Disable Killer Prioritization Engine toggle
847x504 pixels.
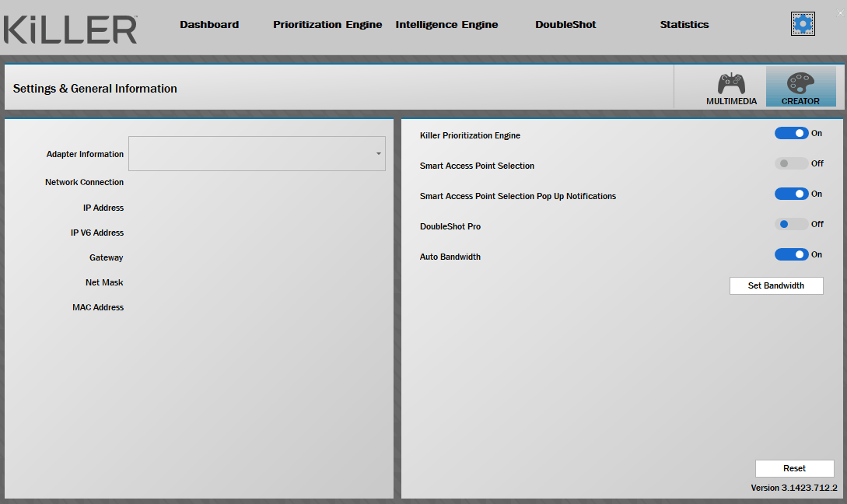point(791,134)
